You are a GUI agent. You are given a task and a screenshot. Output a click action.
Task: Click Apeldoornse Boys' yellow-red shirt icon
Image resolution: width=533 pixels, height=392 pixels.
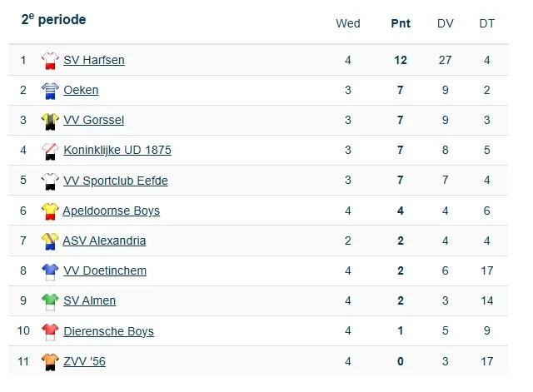(50, 211)
